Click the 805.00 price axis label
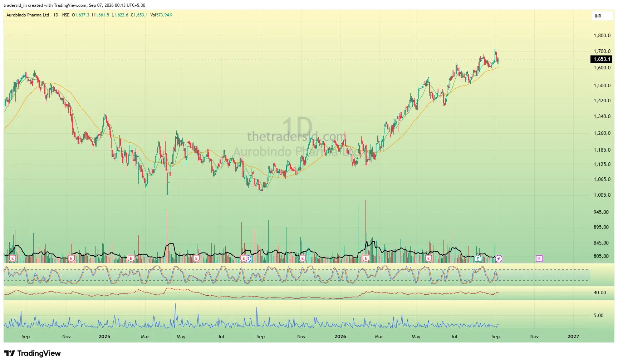The width and height of the screenshot is (618, 364). (x=601, y=256)
